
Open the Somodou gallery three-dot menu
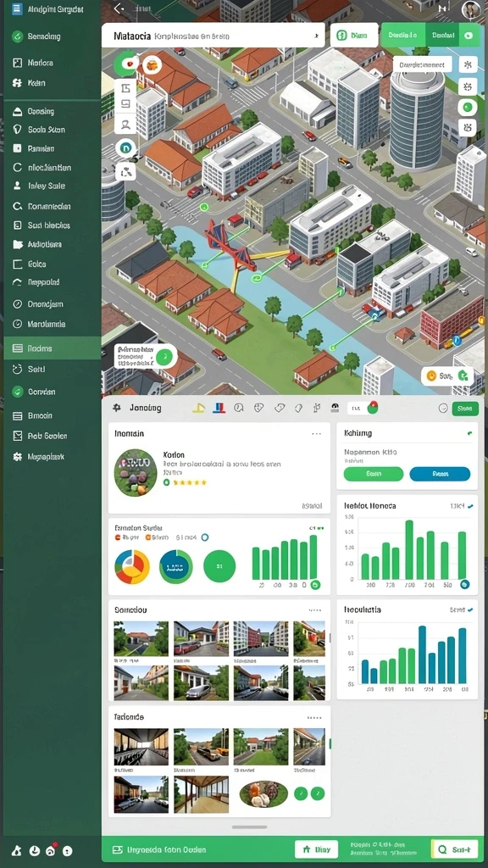coord(315,610)
